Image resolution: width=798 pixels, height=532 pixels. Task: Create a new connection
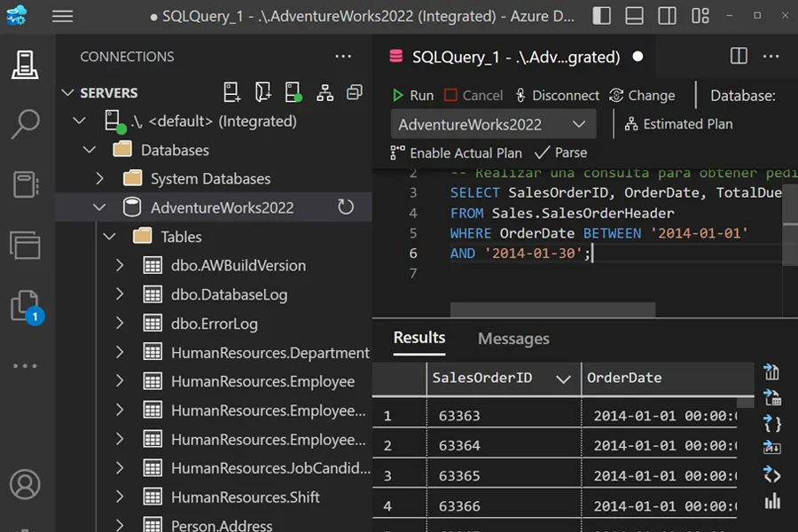click(231, 94)
